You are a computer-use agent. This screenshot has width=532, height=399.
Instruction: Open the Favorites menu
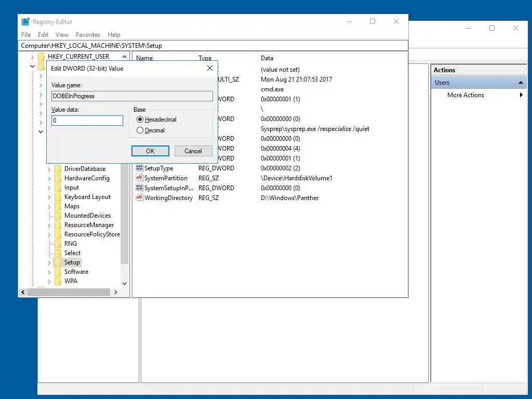88,35
